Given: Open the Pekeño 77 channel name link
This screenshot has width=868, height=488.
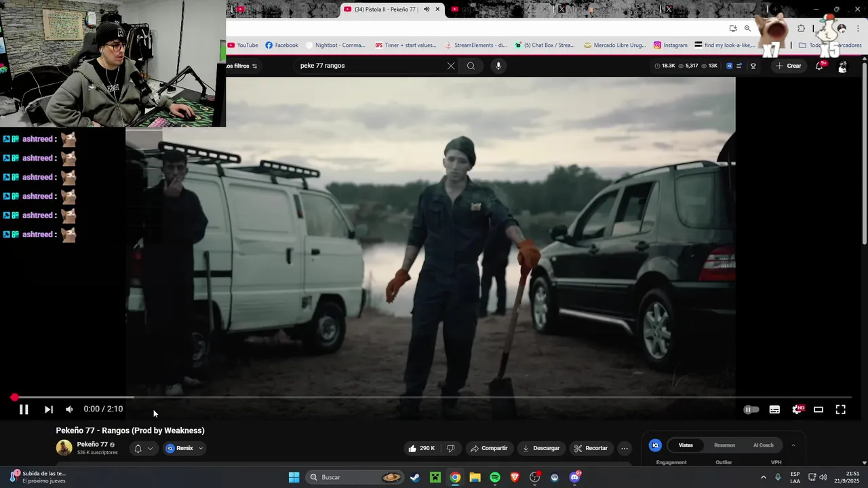Looking at the screenshot, I should pos(92,445).
